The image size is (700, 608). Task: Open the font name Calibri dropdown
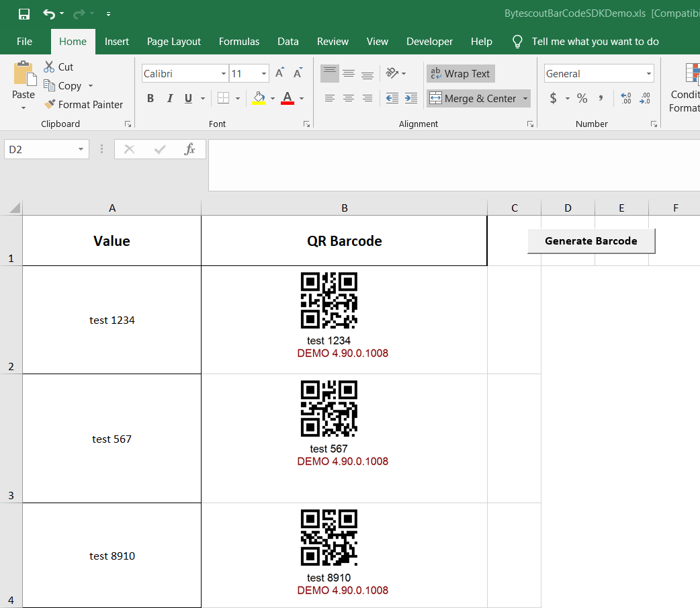[224, 74]
